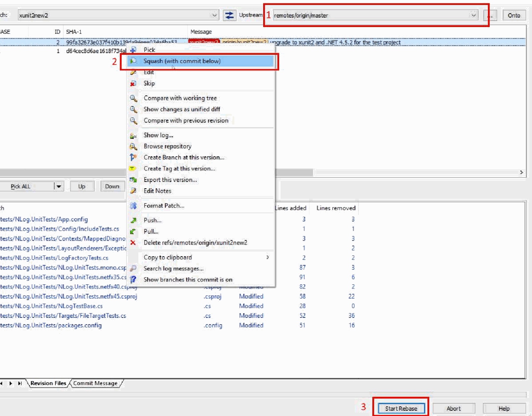Click the icon beside Compare with previous revision

click(133, 121)
